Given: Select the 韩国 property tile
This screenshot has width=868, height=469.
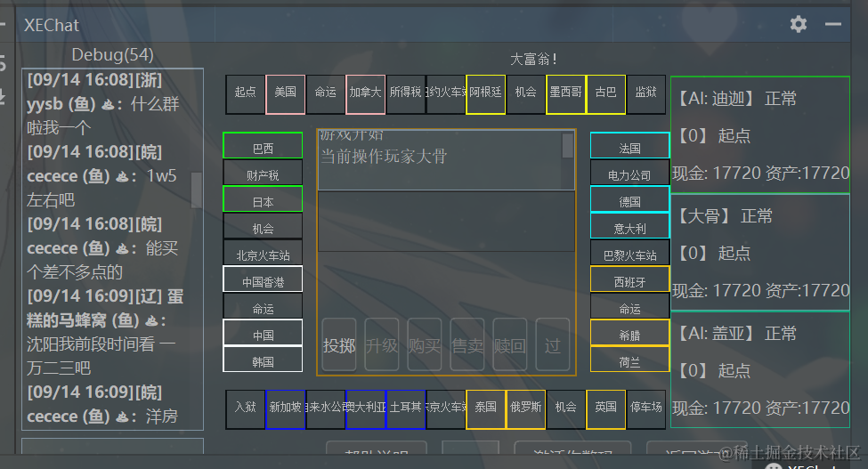Looking at the screenshot, I should [263, 359].
